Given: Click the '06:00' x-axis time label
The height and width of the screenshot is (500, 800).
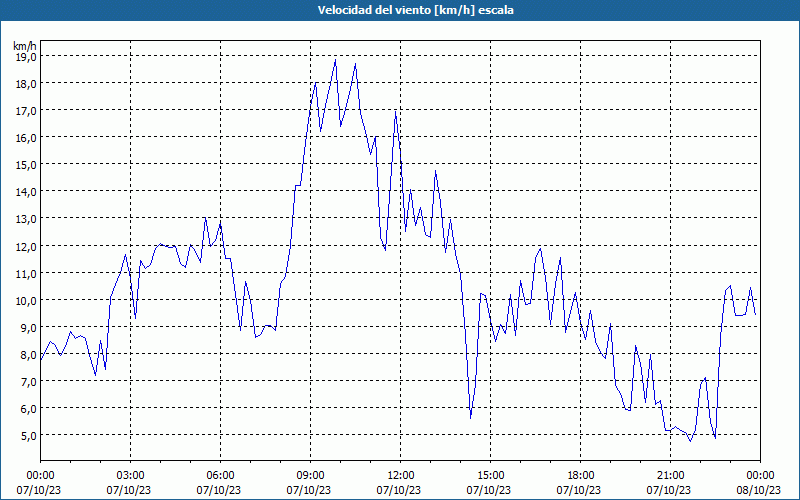Looking at the screenshot, I should pos(220,476).
